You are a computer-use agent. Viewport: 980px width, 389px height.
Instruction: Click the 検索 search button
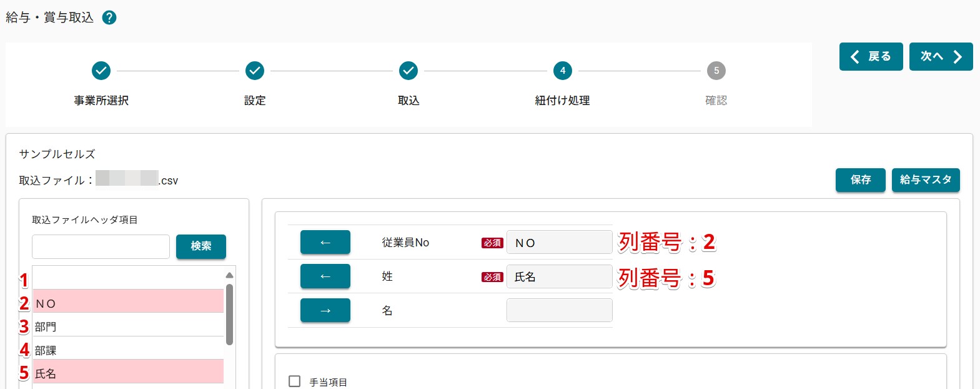(200, 246)
